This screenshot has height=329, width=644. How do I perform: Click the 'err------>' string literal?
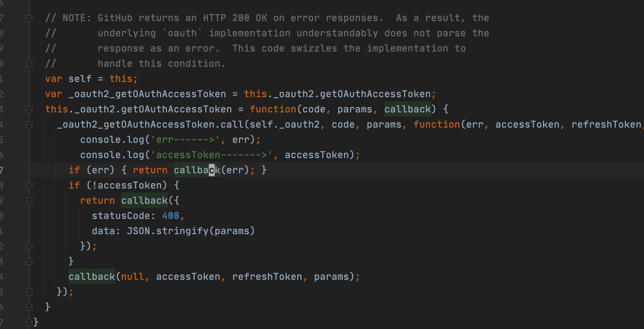click(x=185, y=140)
